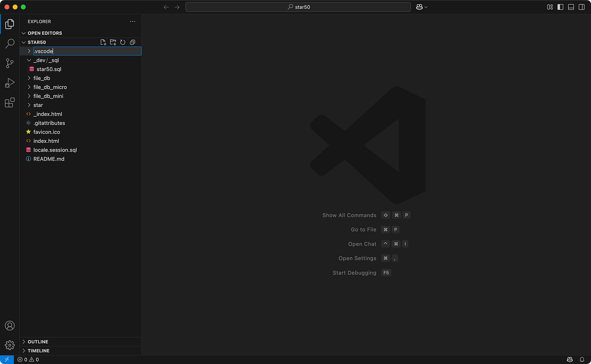This screenshot has width=591, height=364.
Task: Open the Source Control view
Action: (9, 63)
